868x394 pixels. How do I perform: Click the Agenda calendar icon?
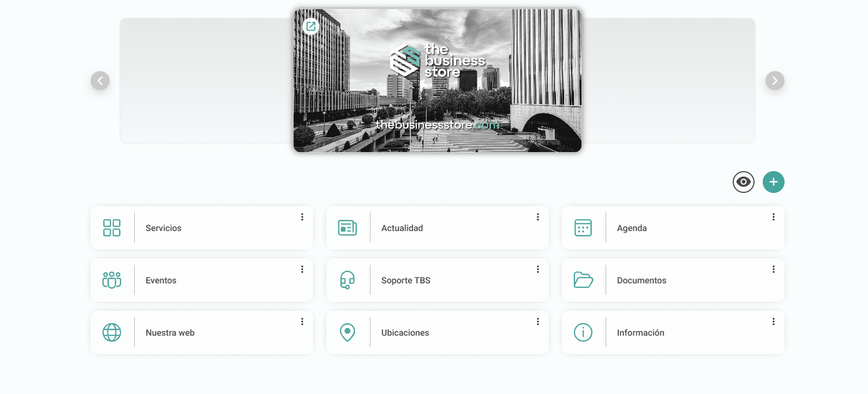(x=583, y=228)
